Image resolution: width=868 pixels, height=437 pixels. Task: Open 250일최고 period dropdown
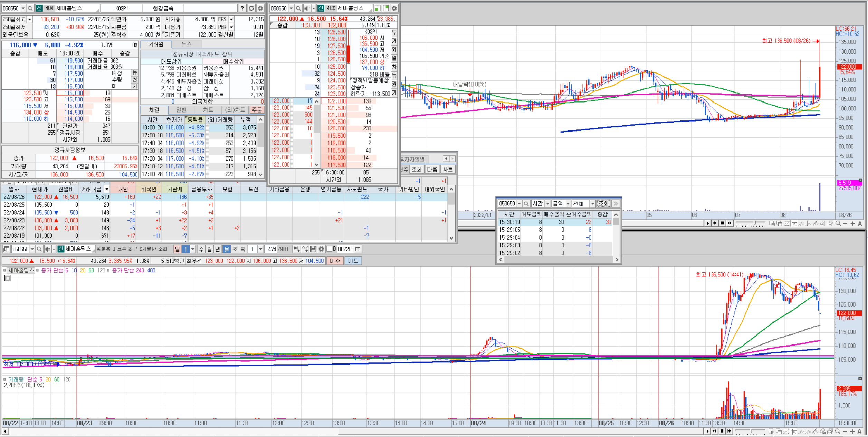tap(30, 19)
